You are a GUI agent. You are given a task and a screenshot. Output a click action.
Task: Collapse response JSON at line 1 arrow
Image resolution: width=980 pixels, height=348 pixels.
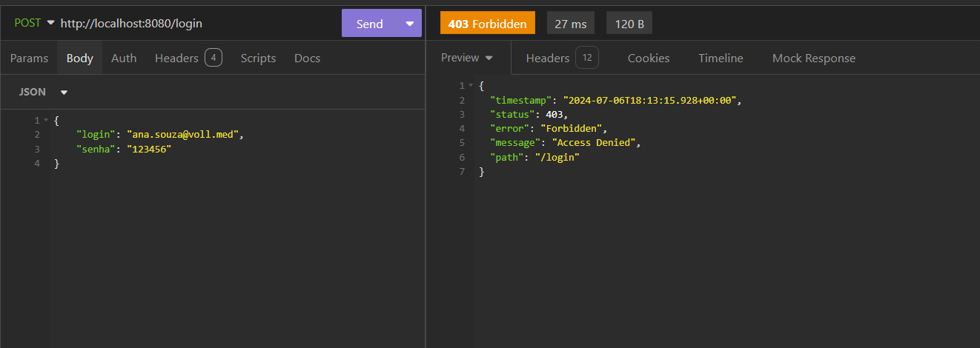point(471,86)
